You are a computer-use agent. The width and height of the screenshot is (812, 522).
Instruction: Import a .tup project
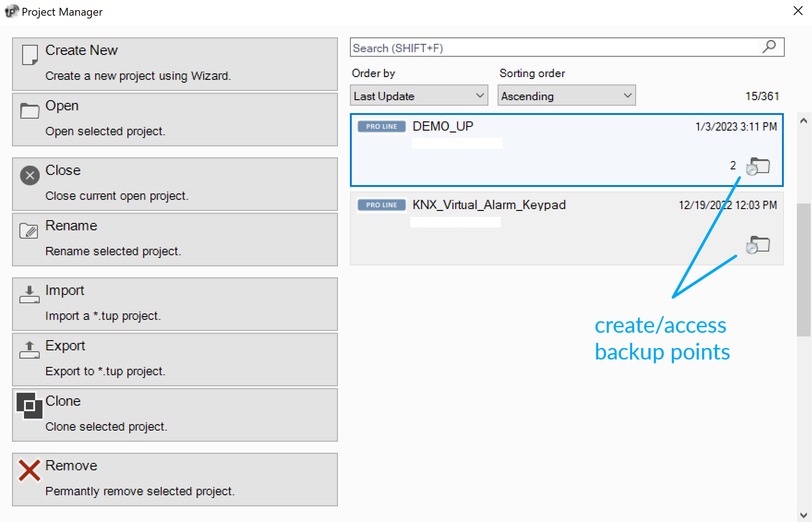click(x=175, y=304)
